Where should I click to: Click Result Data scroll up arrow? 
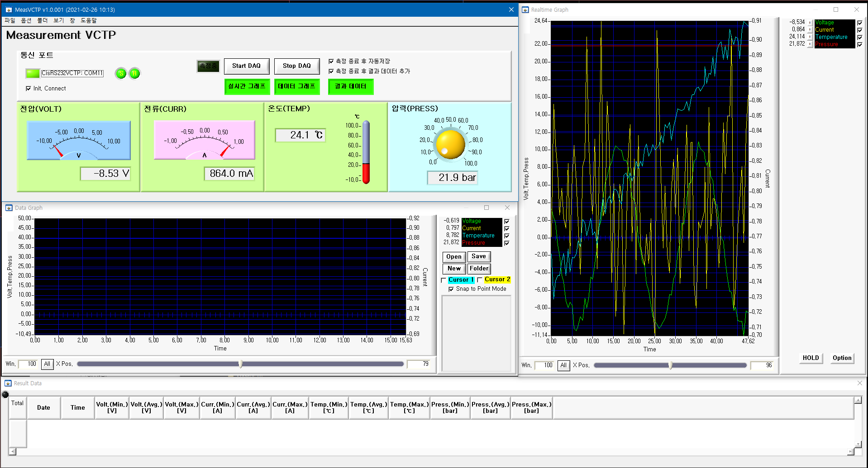click(858, 400)
